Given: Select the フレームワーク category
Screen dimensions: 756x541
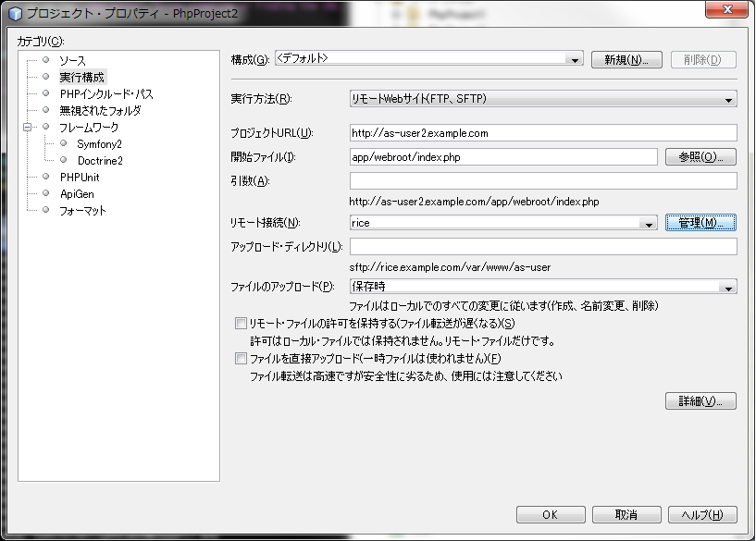Looking at the screenshot, I should pyautogui.click(x=88, y=128).
